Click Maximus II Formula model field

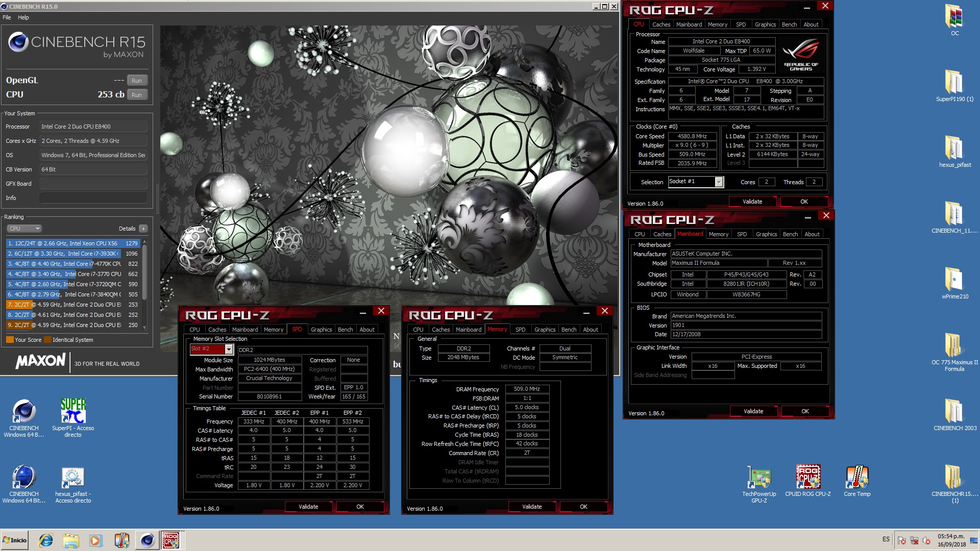[x=719, y=263]
